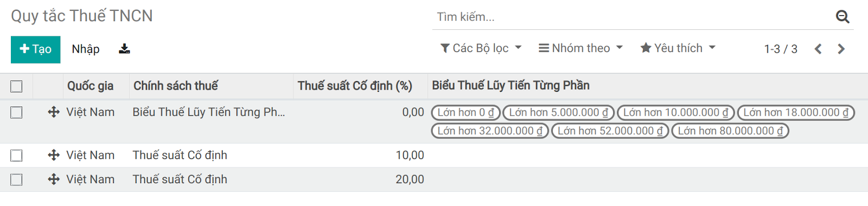Viewport: 868px width, 206px height.
Task: Check the Biểu Thuế Lũy Tiến row checkbox
Action: coord(16,113)
